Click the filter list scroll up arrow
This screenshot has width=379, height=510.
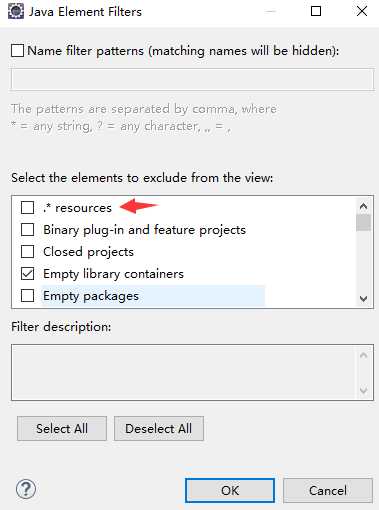(x=363, y=206)
